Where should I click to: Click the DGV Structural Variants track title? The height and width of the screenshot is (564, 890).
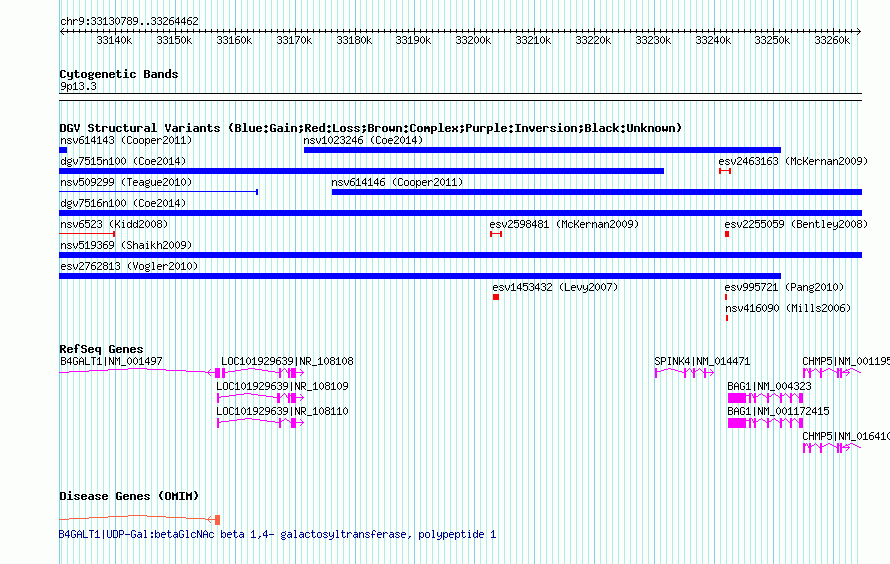[x=371, y=128]
